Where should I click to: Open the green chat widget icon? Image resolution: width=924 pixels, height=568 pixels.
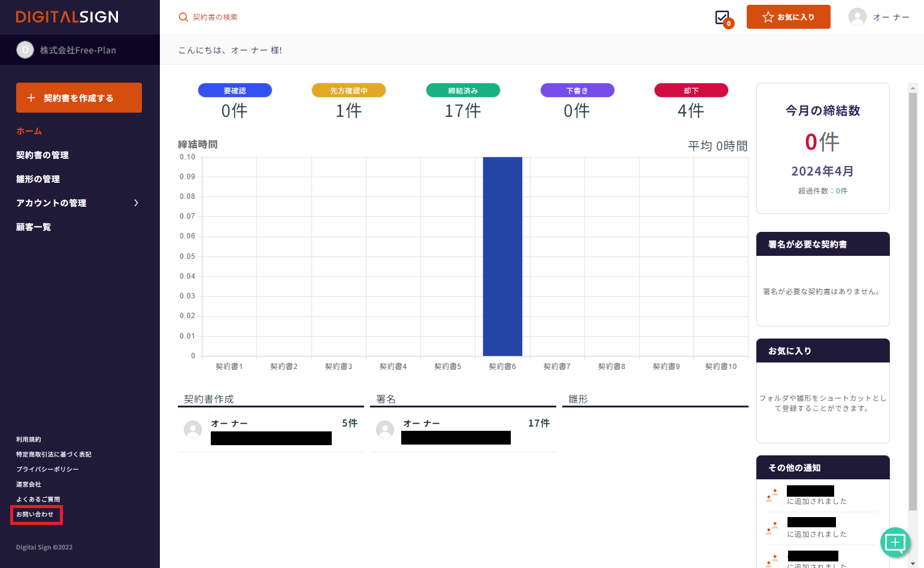coord(895,542)
